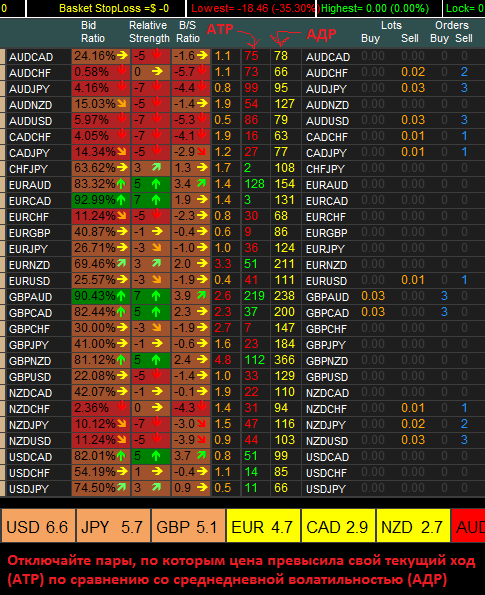Viewport: 485px width, 595px height.
Task: Click yellow right arrow in AUDCAD Bid Ratio cell
Action: [x=122, y=55]
